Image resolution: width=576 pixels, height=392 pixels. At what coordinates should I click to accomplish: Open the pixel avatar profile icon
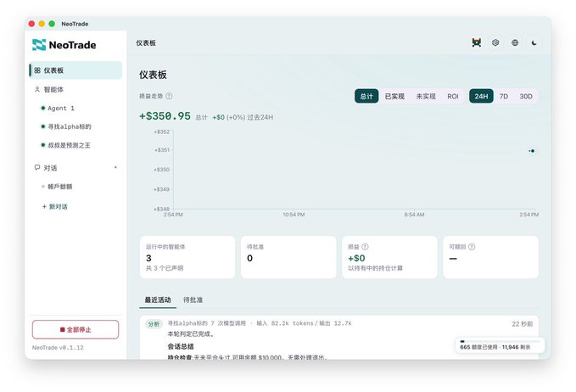[x=477, y=42]
